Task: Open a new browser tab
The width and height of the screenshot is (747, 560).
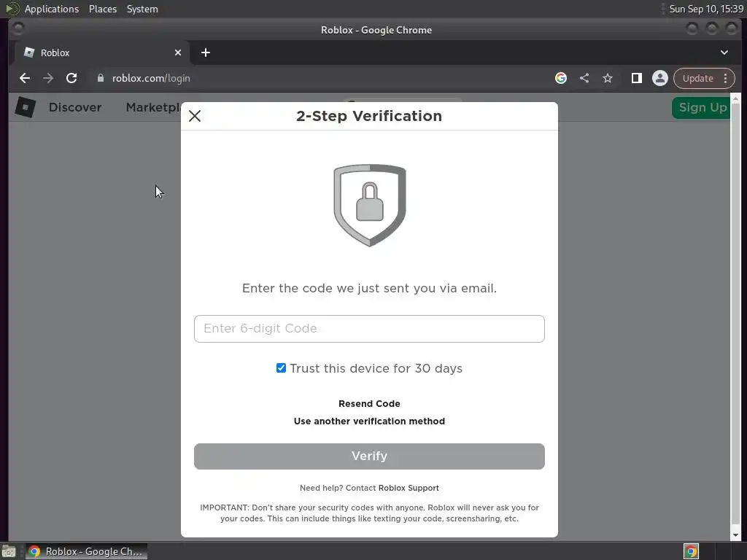Action: click(205, 52)
